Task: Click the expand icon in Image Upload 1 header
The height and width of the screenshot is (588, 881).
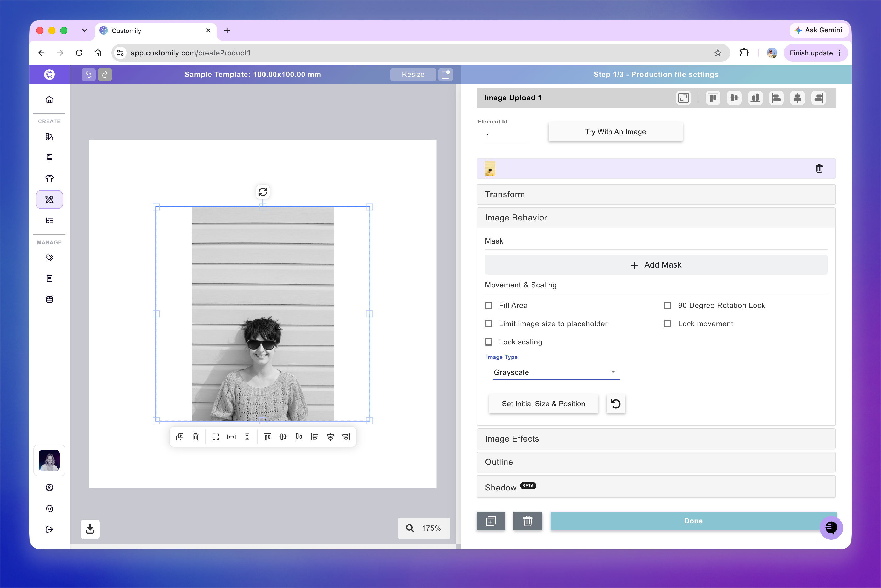Action: [683, 98]
